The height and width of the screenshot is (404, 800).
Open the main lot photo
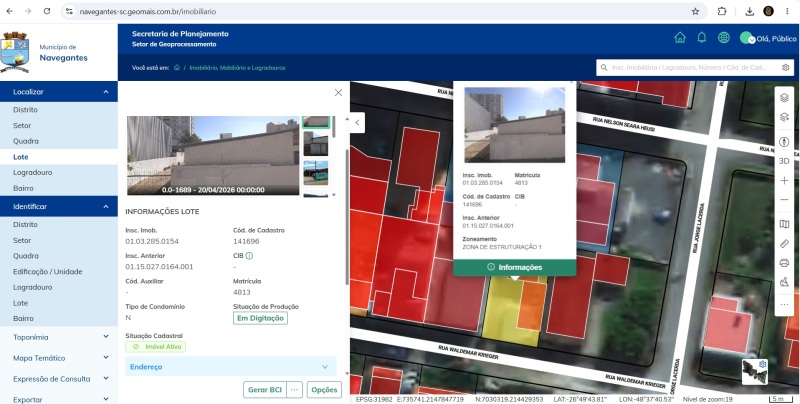click(x=213, y=156)
